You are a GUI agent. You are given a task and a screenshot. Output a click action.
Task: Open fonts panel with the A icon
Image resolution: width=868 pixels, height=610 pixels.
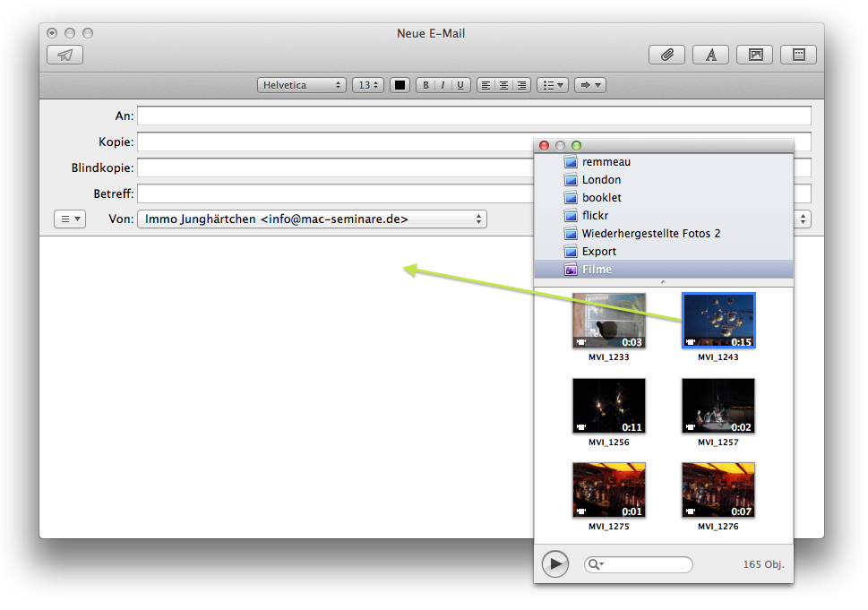(x=710, y=55)
